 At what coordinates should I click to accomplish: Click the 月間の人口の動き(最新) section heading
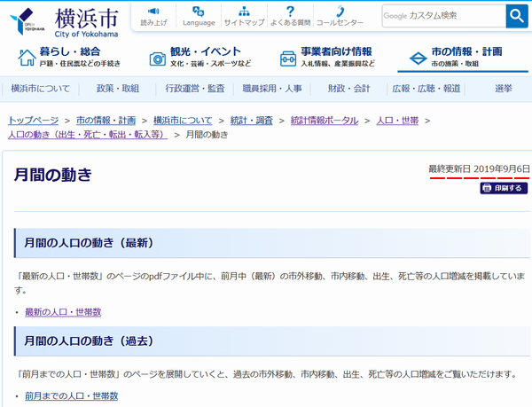point(88,243)
